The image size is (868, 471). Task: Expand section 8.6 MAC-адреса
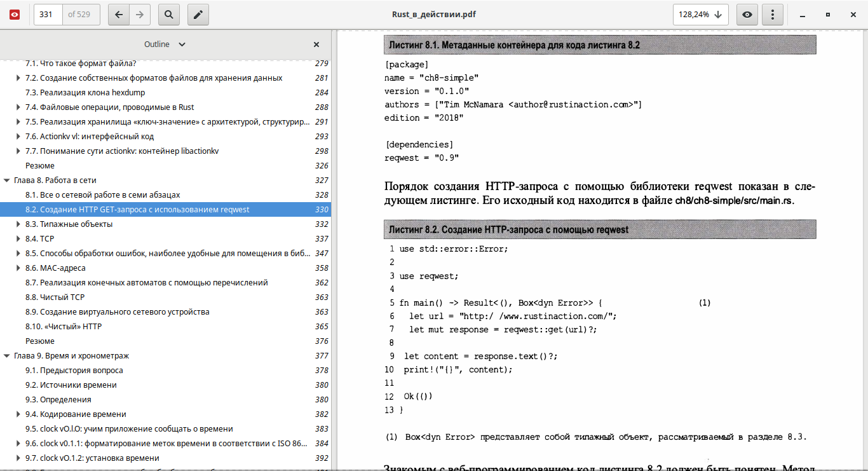[x=18, y=268]
